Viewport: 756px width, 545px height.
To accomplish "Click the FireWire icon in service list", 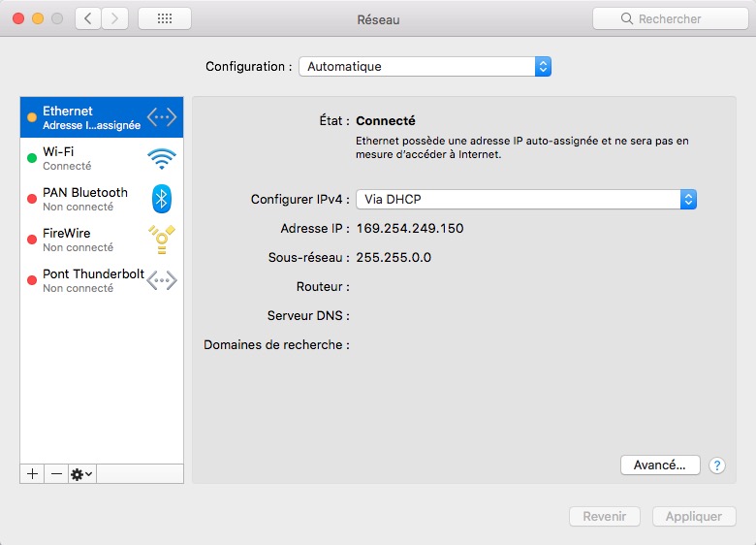I will click(x=162, y=240).
